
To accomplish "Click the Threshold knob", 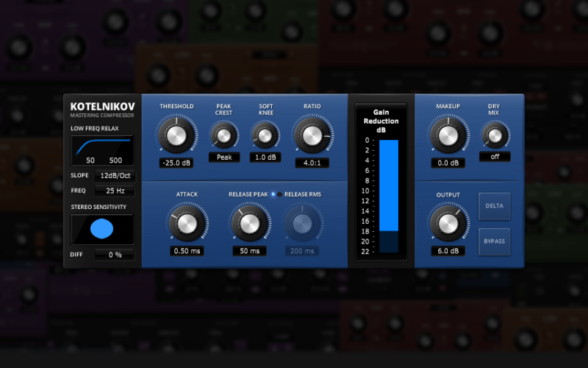I will pyautogui.click(x=176, y=135).
